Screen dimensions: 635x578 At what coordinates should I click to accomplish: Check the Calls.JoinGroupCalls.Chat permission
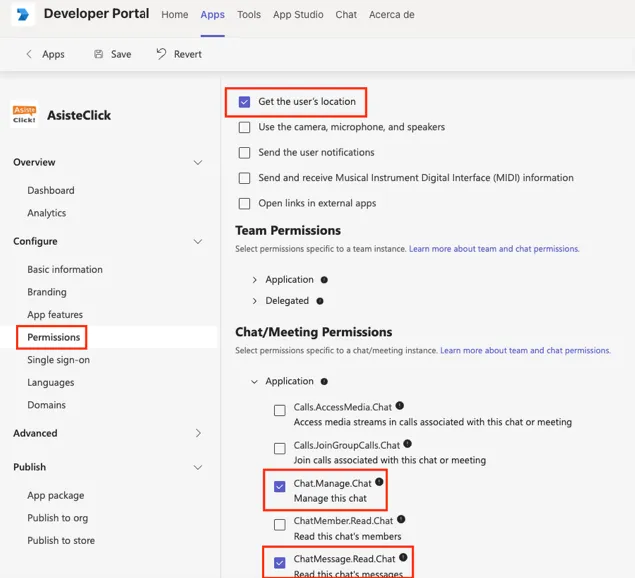pos(280,448)
